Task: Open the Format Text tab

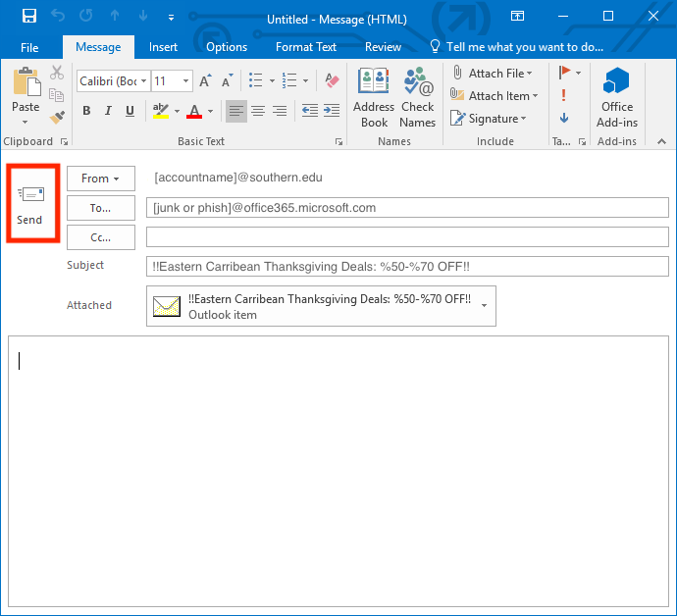Action: pos(306,47)
